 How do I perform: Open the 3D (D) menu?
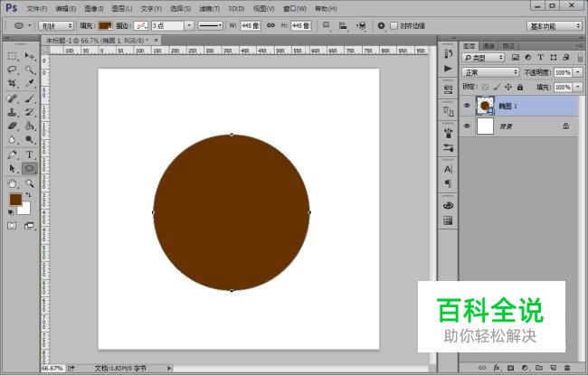click(x=236, y=8)
